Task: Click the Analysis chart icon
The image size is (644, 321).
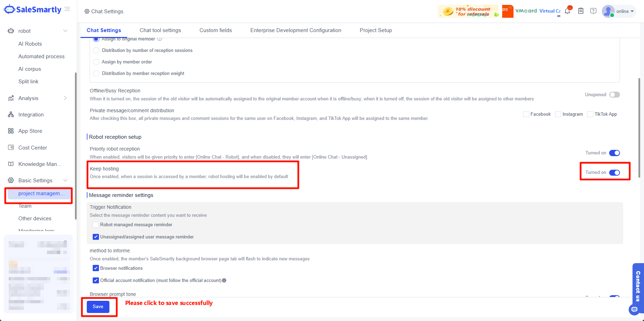Action: [11, 98]
